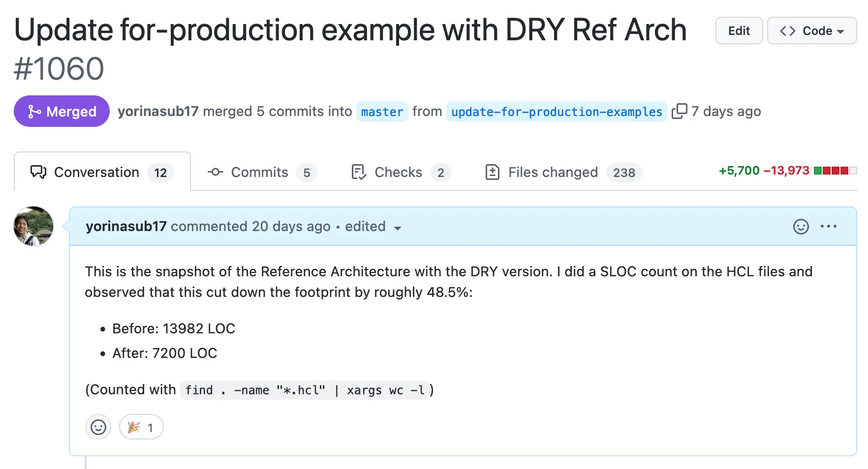Switch to the Files changed tab
Image resolution: width=868 pixels, height=469 pixels.
563,172
